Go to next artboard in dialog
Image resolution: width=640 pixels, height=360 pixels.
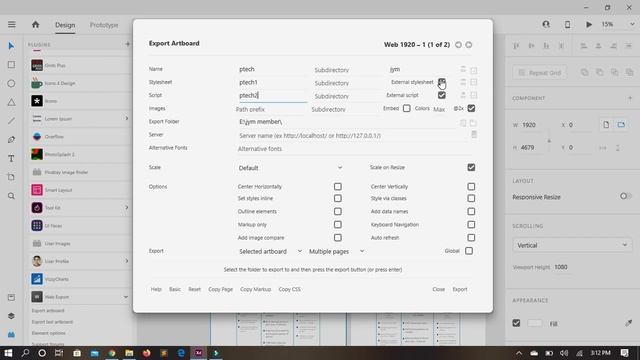[x=469, y=44]
